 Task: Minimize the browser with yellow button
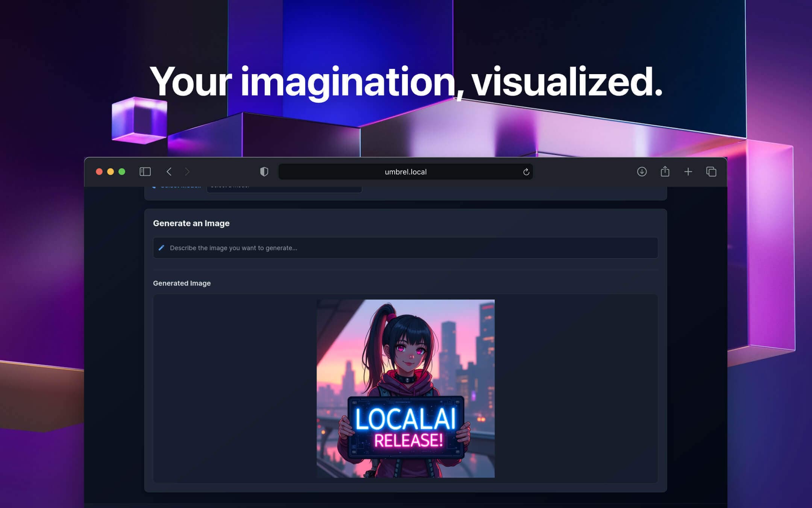click(x=111, y=172)
